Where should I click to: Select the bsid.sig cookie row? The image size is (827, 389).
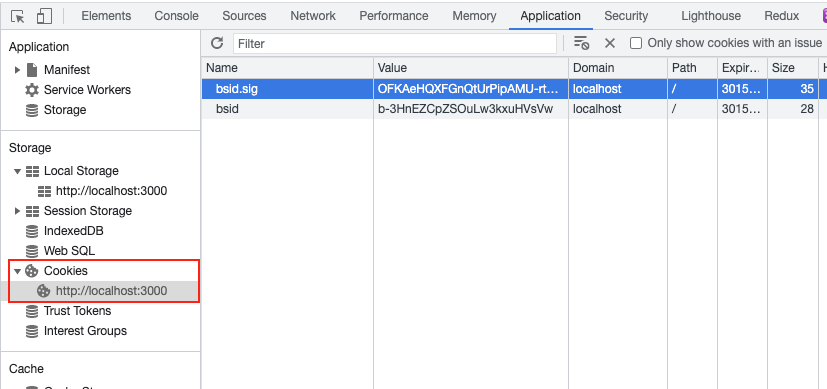pyautogui.click(x=514, y=89)
